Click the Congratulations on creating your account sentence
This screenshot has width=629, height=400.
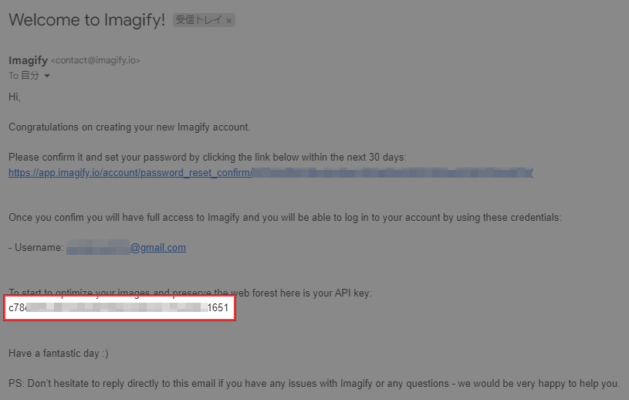(129, 127)
